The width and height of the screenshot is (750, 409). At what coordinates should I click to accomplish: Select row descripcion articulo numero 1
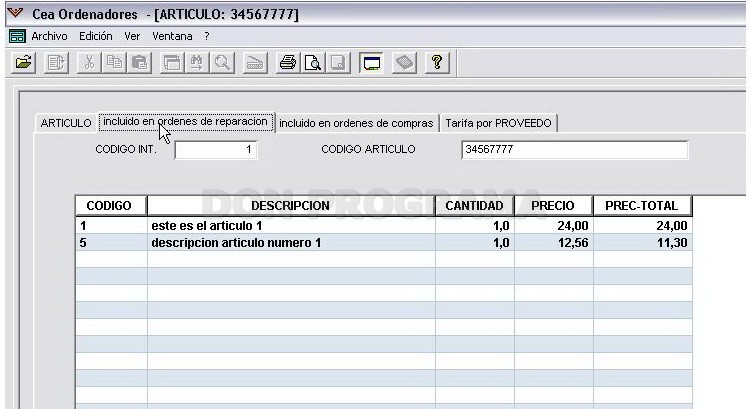384,243
